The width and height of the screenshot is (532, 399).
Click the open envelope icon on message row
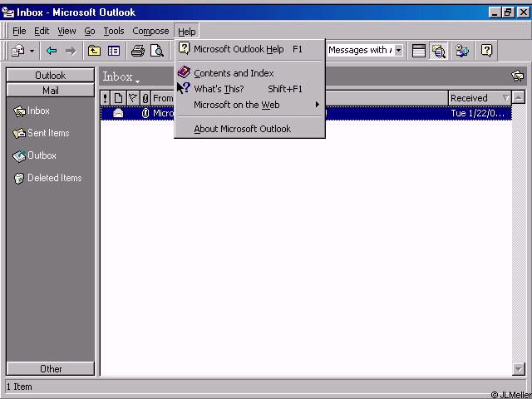pos(118,113)
